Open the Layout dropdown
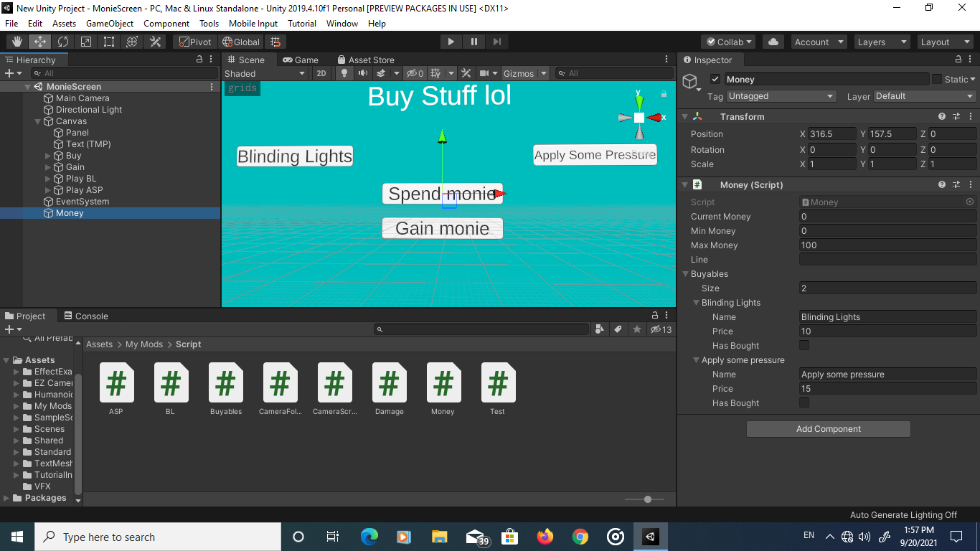The image size is (980, 551). click(944, 42)
